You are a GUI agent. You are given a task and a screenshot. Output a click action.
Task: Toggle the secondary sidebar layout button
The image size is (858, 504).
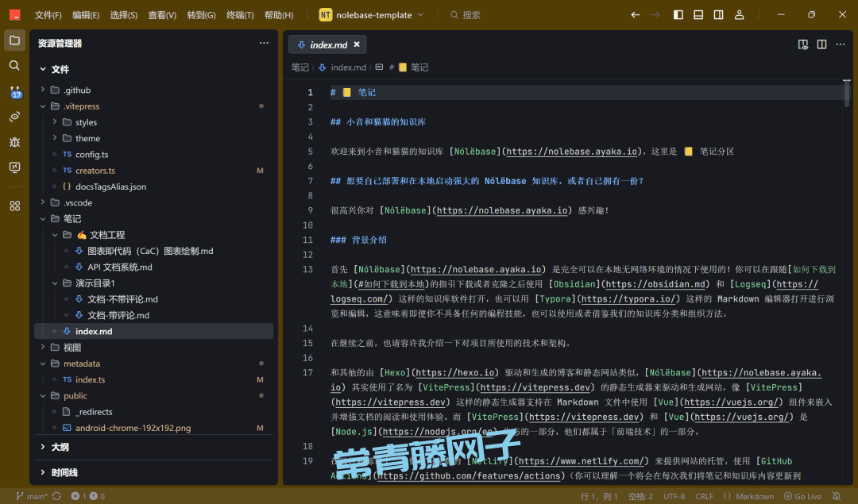pyautogui.click(x=718, y=15)
